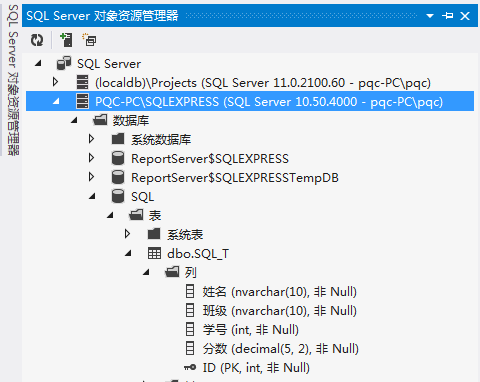Click the Refresh icon in toolbar
This screenshot has height=382, width=480.
pyautogui.click(x=37, y=40)
